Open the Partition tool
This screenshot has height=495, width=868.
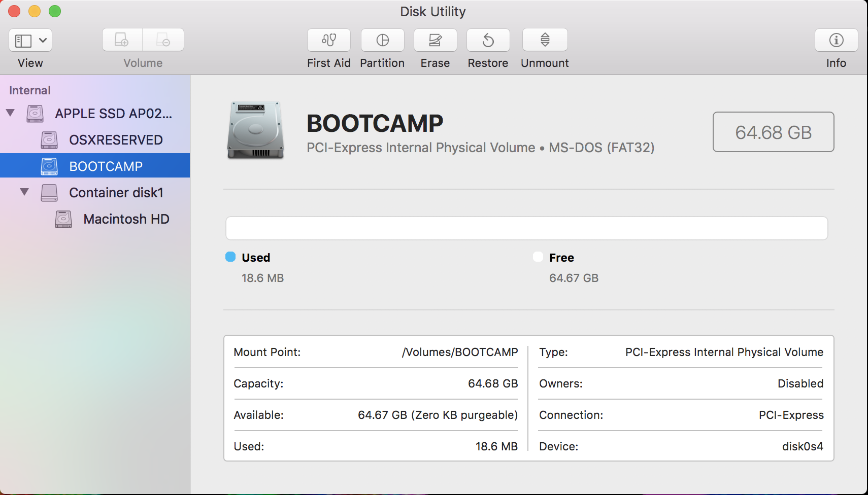383,40
